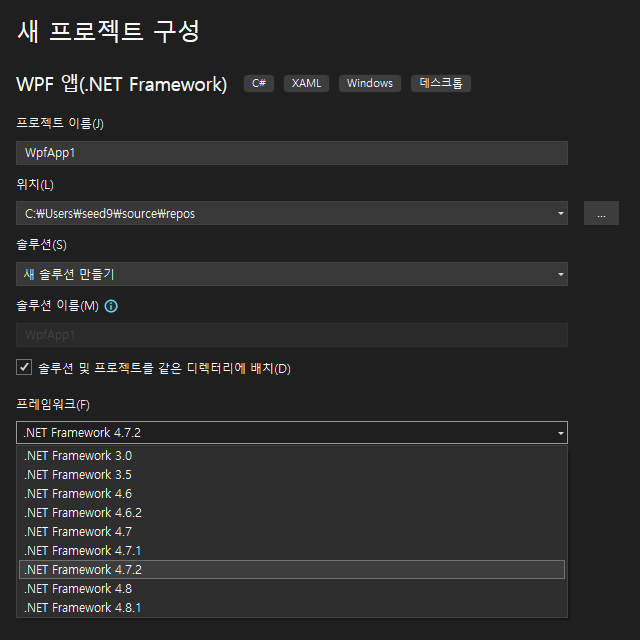Choose .NET Framework 4.8 option
Viewport: 640px width, 640px height.
click(292, 589)
